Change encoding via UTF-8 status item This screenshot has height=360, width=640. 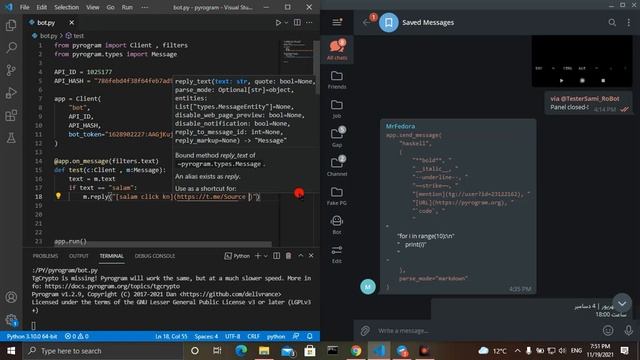pos(233,336)
